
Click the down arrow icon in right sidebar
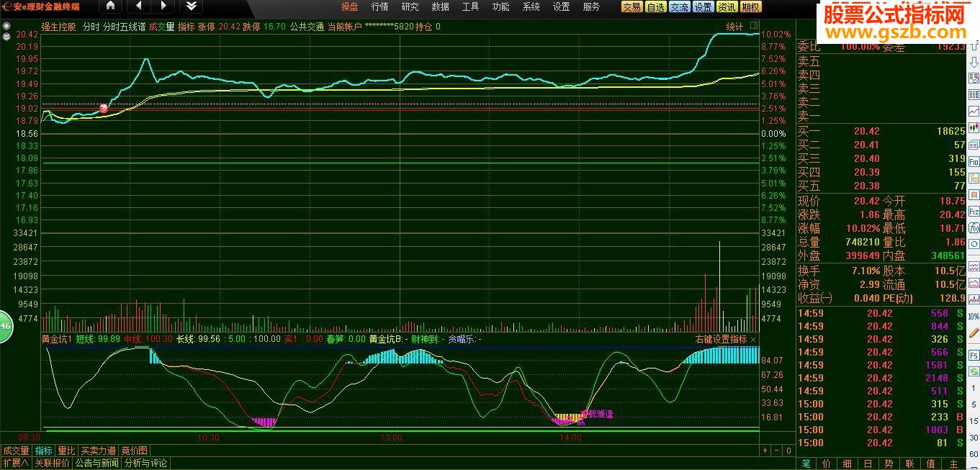974,63
